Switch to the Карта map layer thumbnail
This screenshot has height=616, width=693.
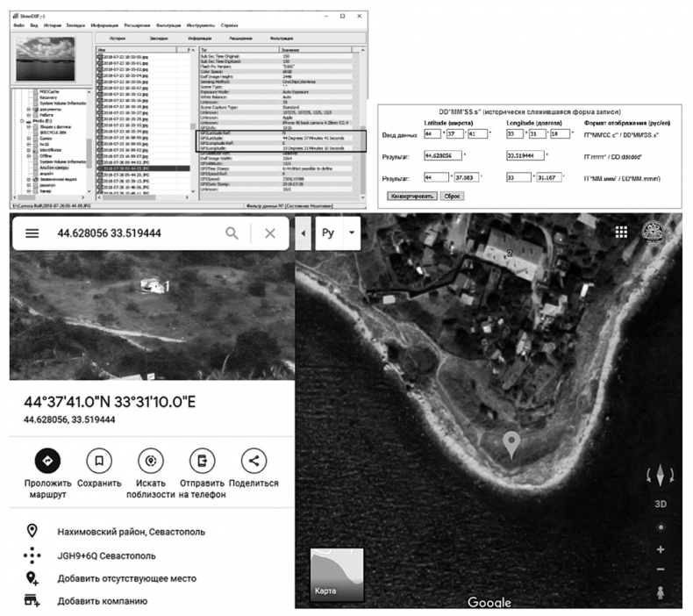pos(337,575)
